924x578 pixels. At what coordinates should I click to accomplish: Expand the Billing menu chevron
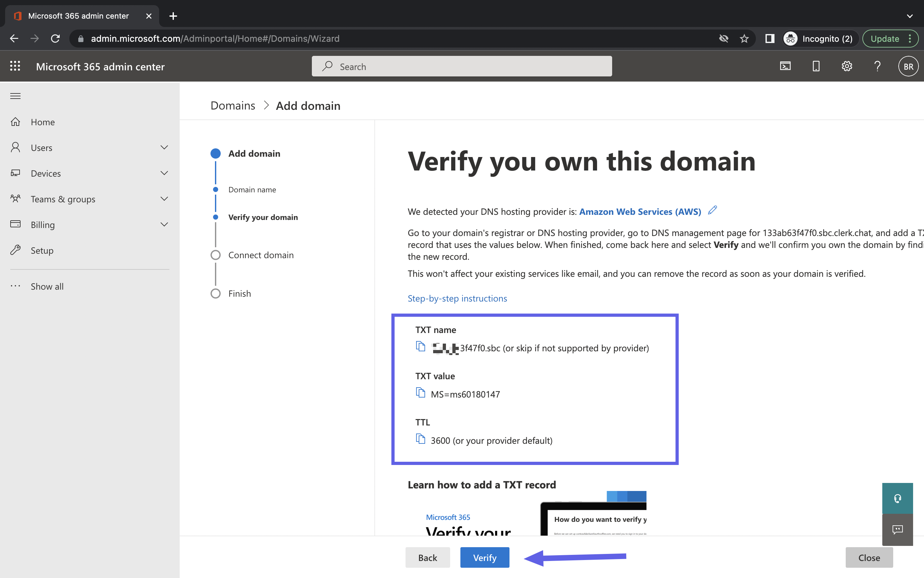164,224
